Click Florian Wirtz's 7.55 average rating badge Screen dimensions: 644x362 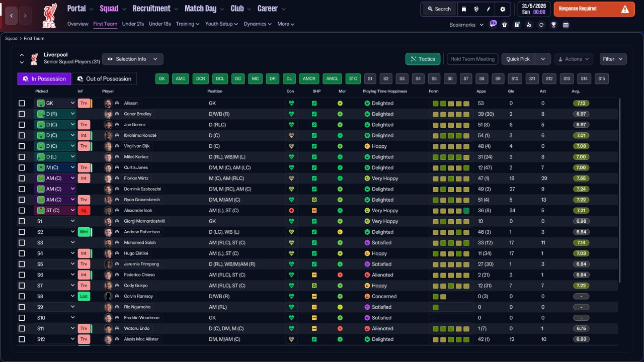click(x=581, y=178)
